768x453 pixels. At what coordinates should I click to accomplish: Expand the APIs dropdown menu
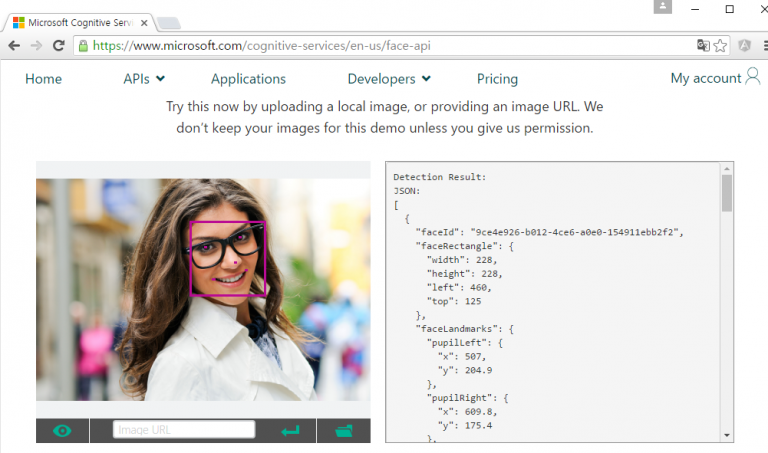pyautogui.click(x=144, y=79)
